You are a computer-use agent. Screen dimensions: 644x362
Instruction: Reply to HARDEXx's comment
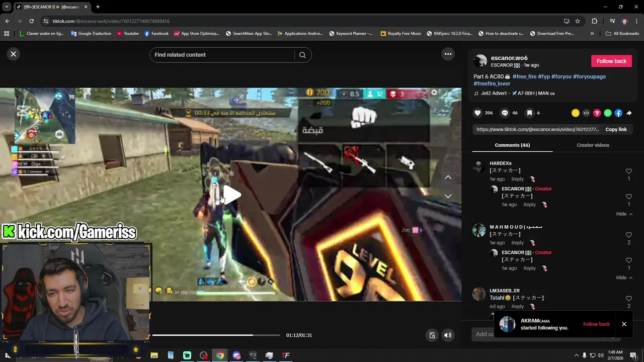[x=517, y=179]
